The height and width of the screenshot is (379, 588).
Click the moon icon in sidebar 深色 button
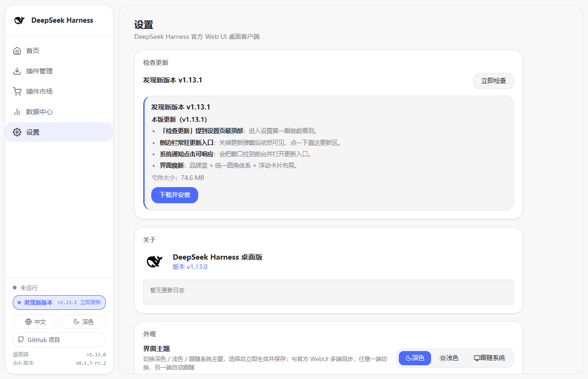[76, 322]
